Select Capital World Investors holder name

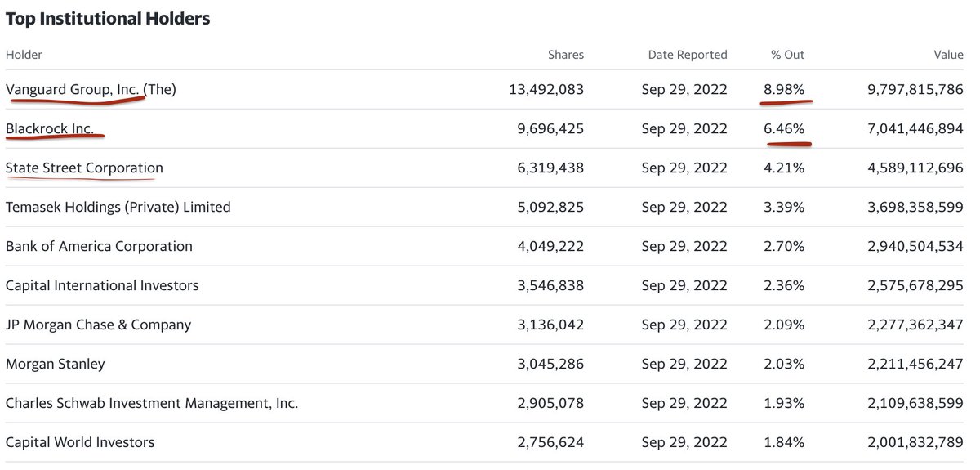(x=80, y=442)
